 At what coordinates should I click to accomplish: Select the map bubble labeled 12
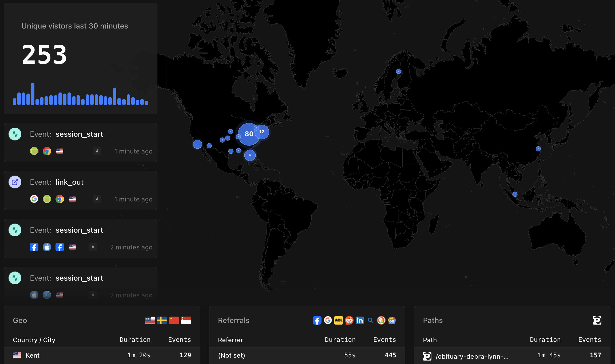(261, 132)
